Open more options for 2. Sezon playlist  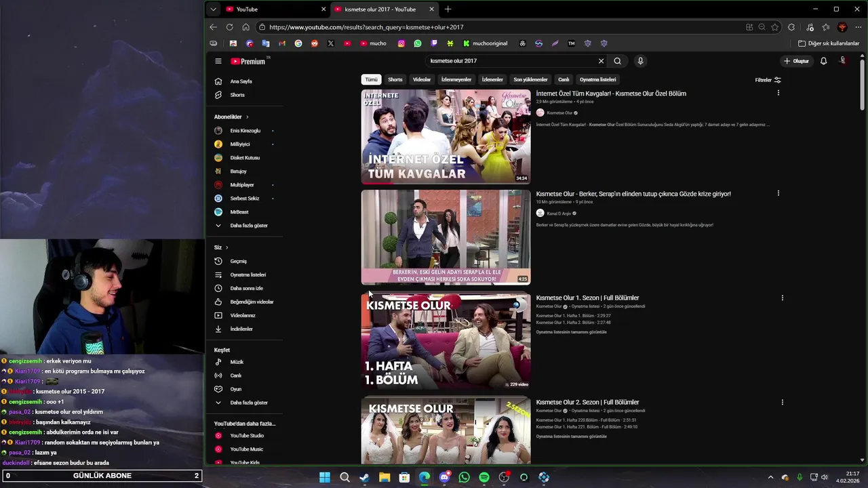tap(782, 402)
